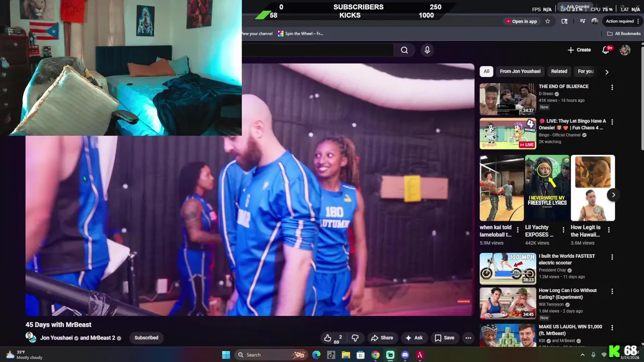644x362 pixels.
Task: Open the Spin the Wheel bookmark
Action: pos(300,34)
